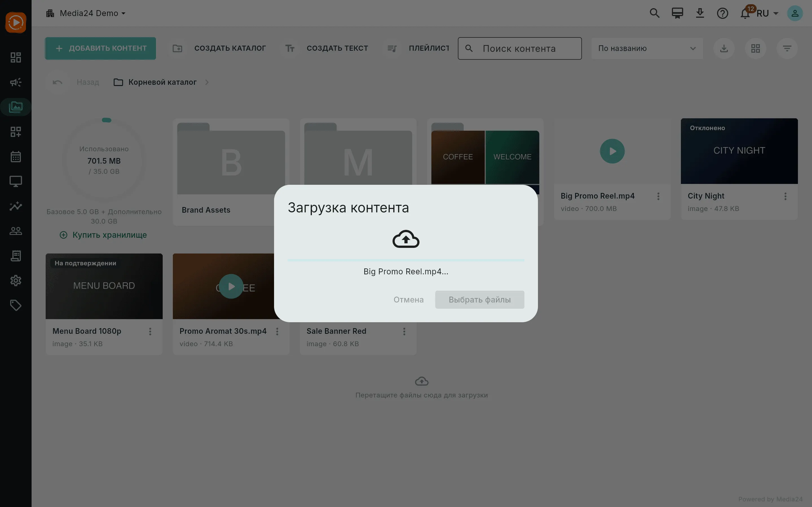
Task: Click the content search input field
Action: [519, 48]
